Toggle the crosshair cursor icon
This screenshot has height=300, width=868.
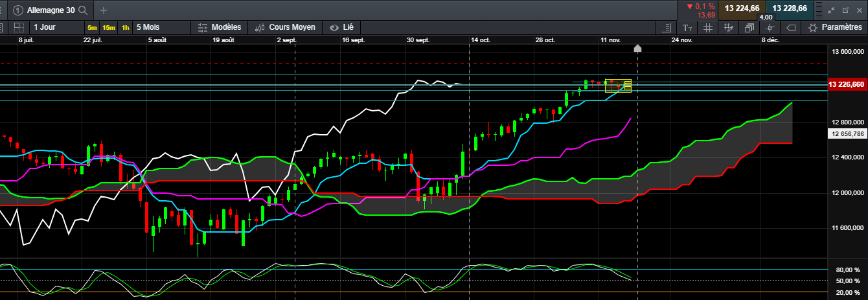pos(770,28)
